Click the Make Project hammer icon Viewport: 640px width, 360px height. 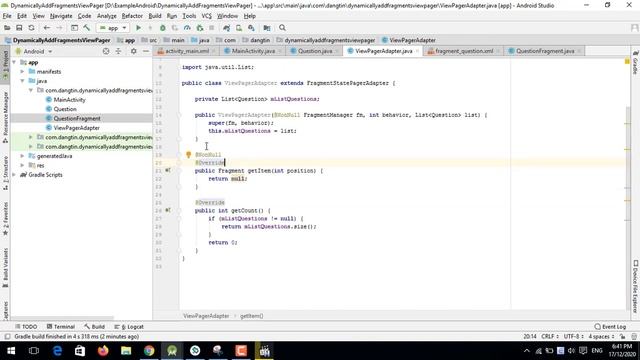87,28
